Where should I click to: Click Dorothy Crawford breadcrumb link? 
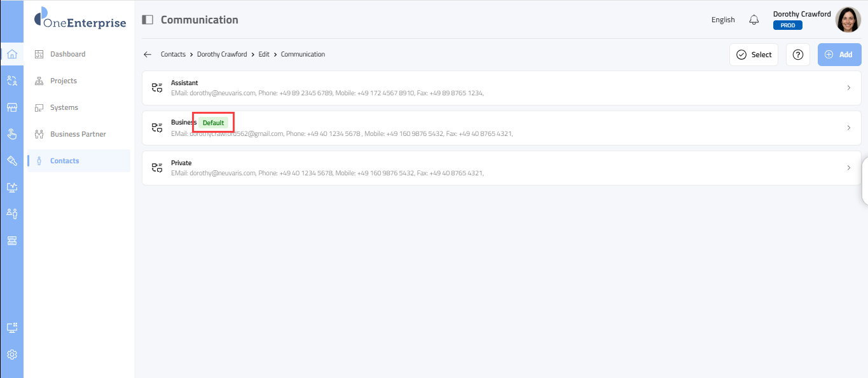tap(222, 55)
